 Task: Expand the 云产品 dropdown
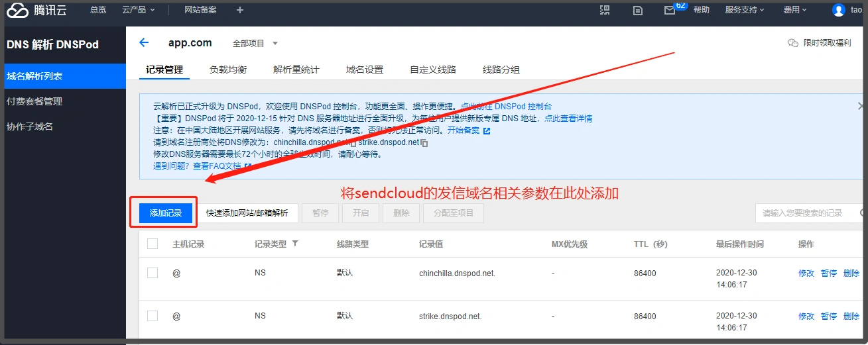pos(139,10)
